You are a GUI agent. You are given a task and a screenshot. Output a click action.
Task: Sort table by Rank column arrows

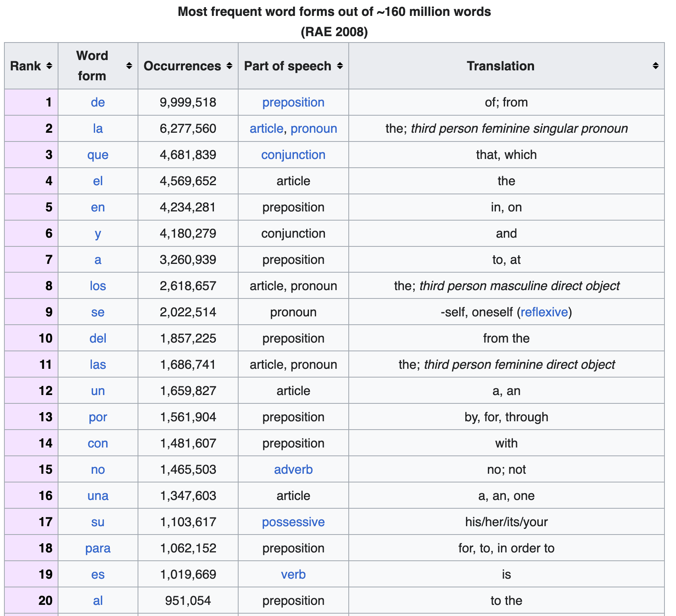(x=49, y=66)
